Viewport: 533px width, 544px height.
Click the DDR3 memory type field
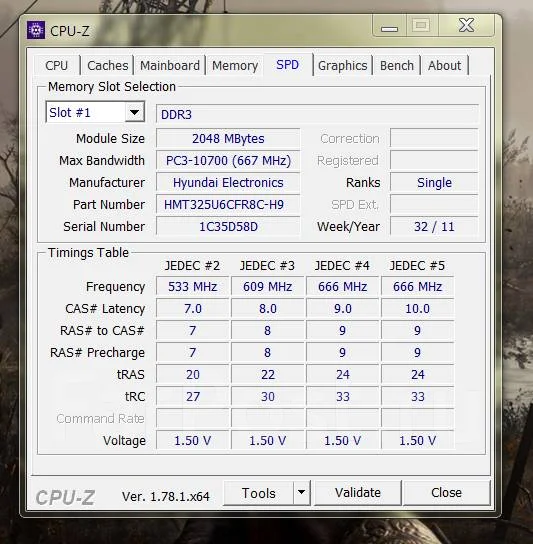point(317,114)
